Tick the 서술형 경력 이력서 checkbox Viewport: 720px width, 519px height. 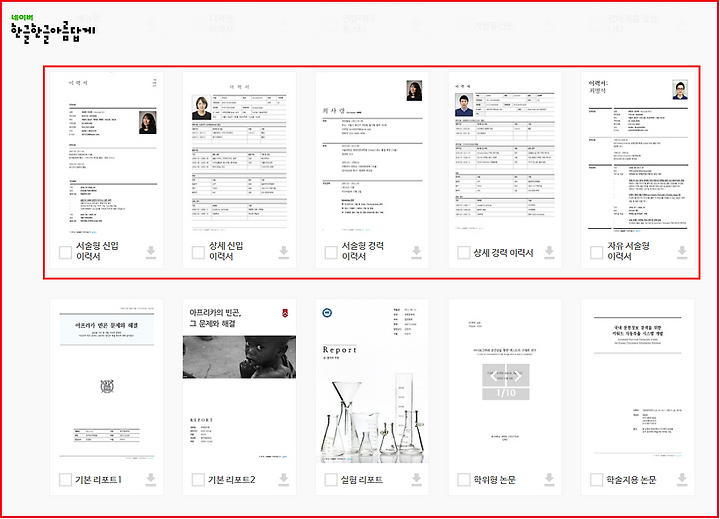pyautogui.click(x=331, y=253)
